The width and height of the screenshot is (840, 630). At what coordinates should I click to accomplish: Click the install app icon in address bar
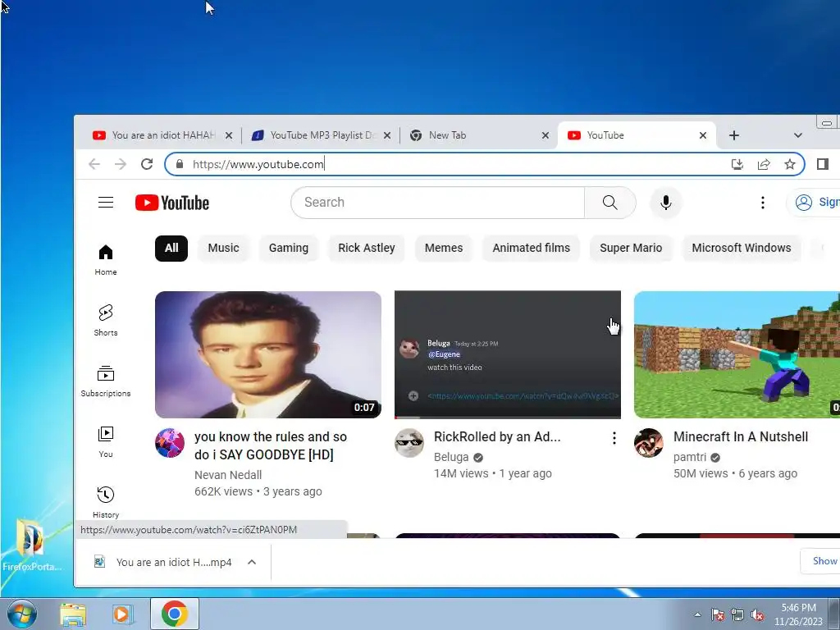(x=737, y=164)
